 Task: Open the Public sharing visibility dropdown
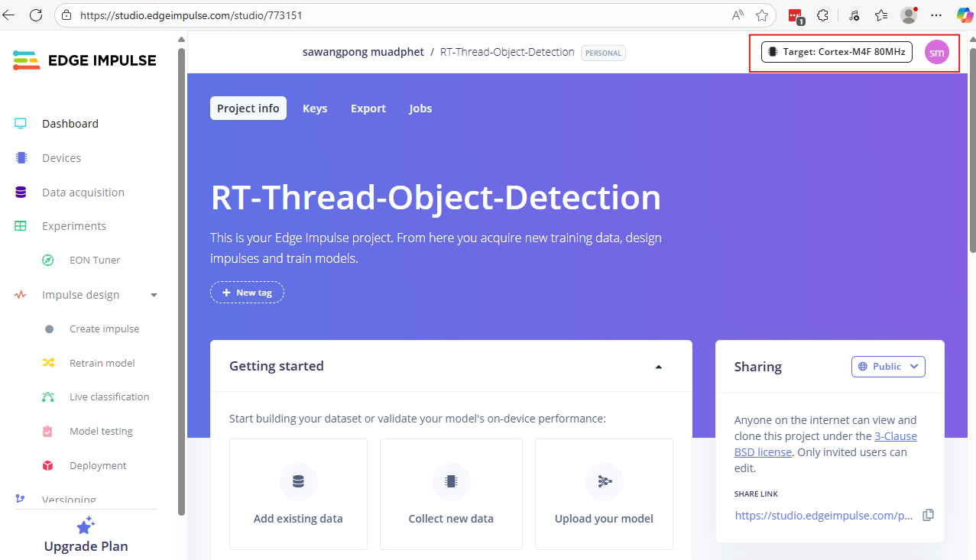coord(888,367)
